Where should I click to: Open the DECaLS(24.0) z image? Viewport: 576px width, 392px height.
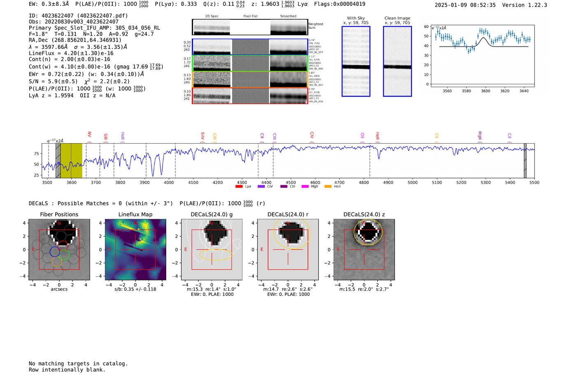tap(364, 250)
